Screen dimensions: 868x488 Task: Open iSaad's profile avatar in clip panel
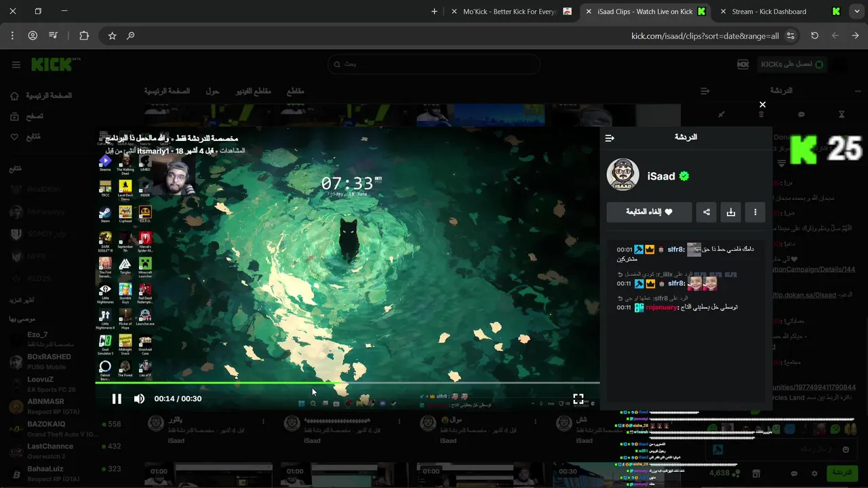(623, 176)
